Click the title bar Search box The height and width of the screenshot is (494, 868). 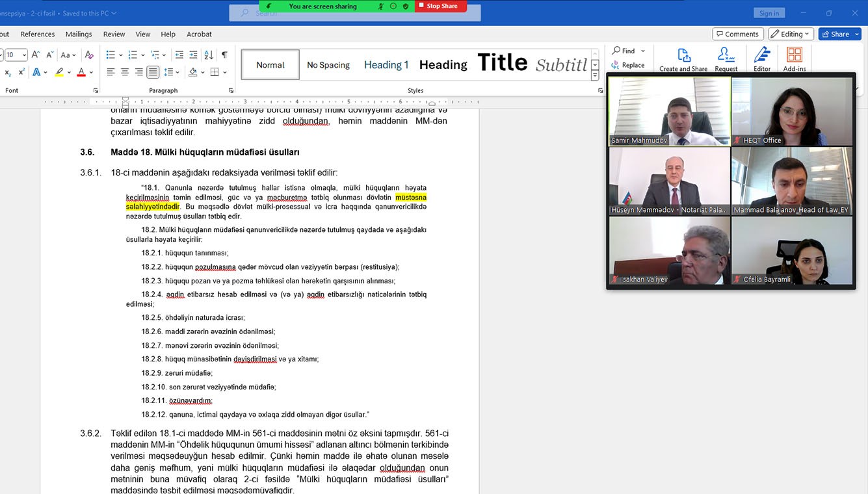(355, 13)
